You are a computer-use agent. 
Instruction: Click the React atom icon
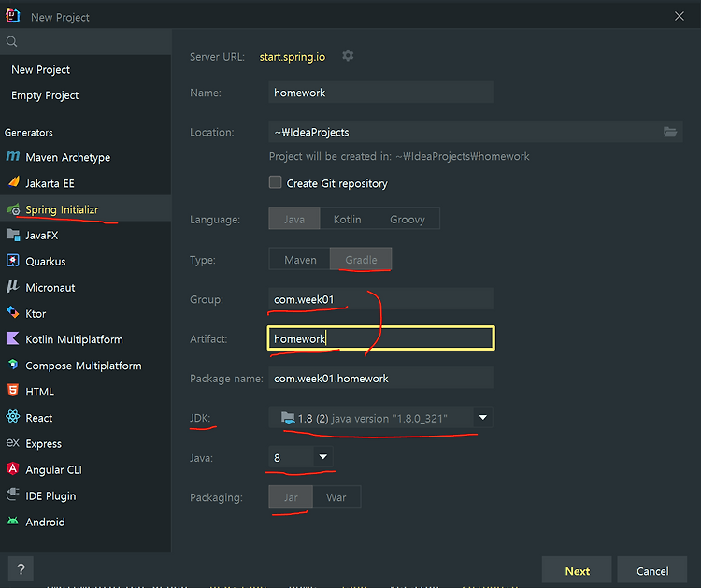pyautogui.click(x=13, y=417)
